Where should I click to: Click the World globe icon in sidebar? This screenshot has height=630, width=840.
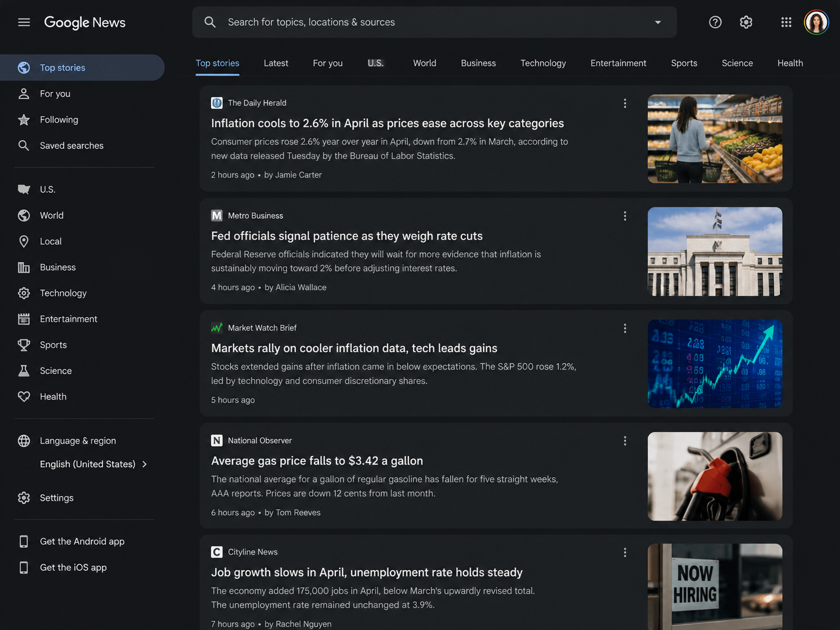[x=24, y=215]
